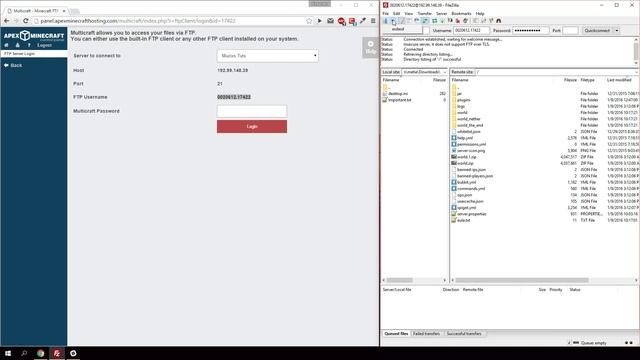Select spigot.yml in remote list
The width and height of the screenshot is (640, 360).
(x=466, y=207)
